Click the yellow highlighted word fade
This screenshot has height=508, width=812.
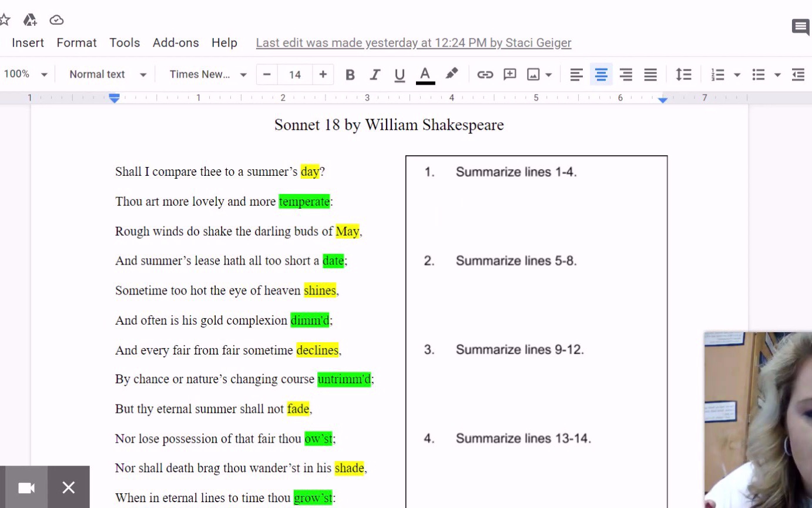[x=298, y=409]
